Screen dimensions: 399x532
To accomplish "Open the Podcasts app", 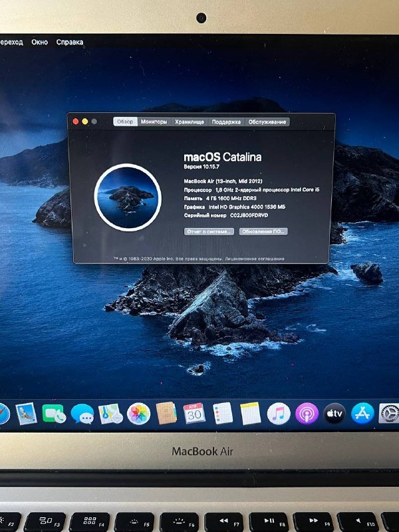I will pyautogui.click(x=307, y=414).
